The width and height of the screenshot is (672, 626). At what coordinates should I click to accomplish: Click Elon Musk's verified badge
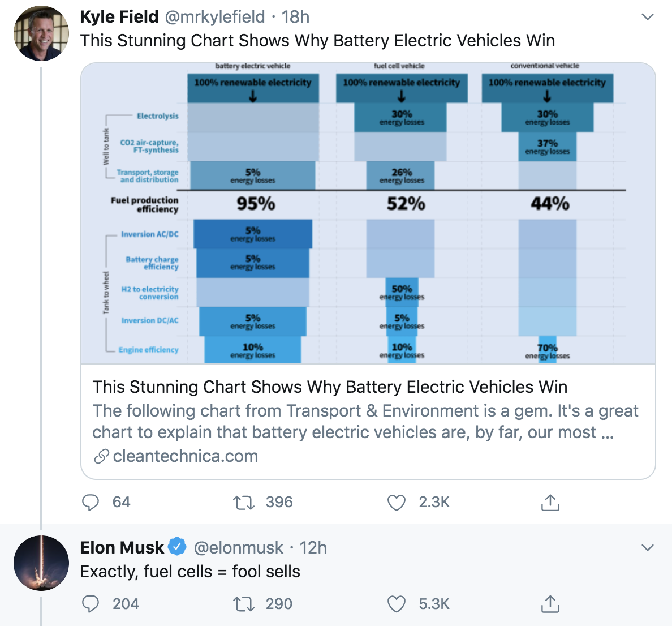click(177, 547)
